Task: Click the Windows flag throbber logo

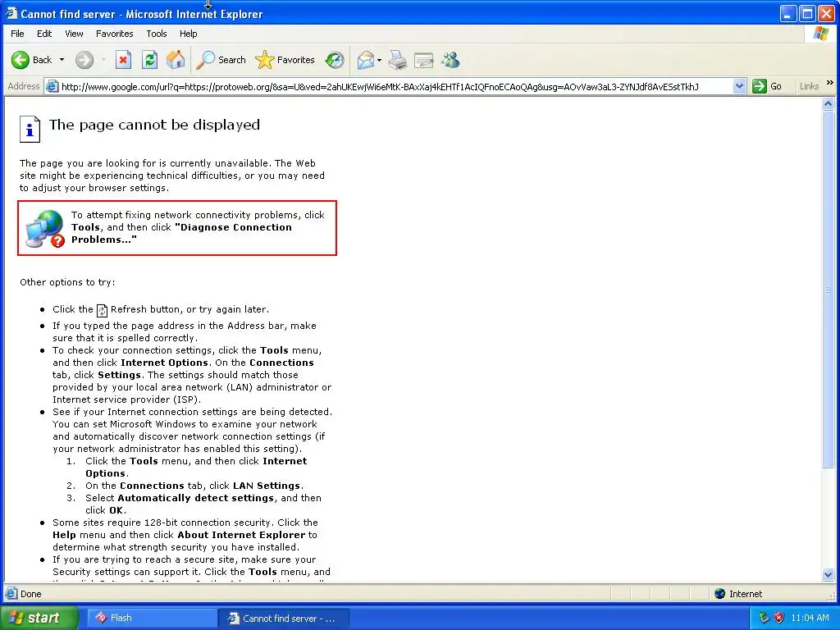Action: (x=820, y=34)
